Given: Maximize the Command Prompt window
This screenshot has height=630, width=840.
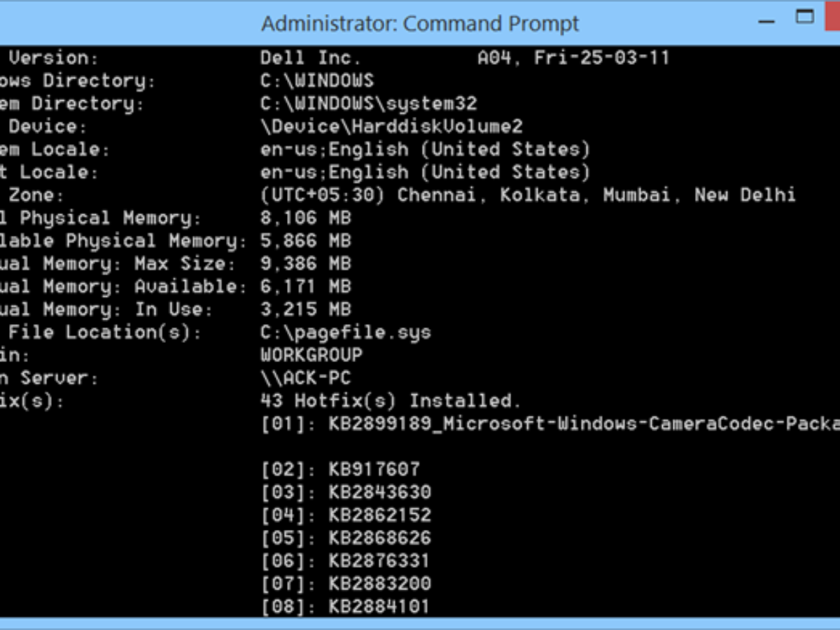Looking at the screenshot, I should tap(805, 17).
